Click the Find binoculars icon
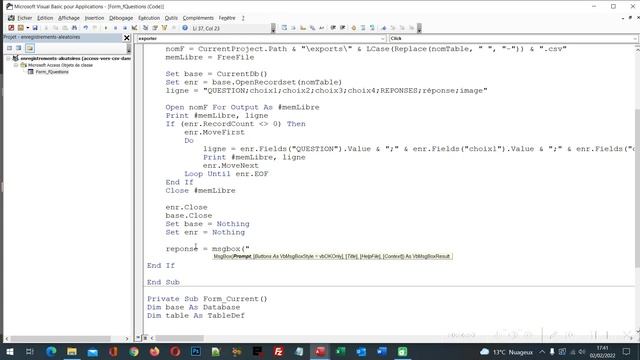Viewport: 640px width, 360px height. coord(74,28)
